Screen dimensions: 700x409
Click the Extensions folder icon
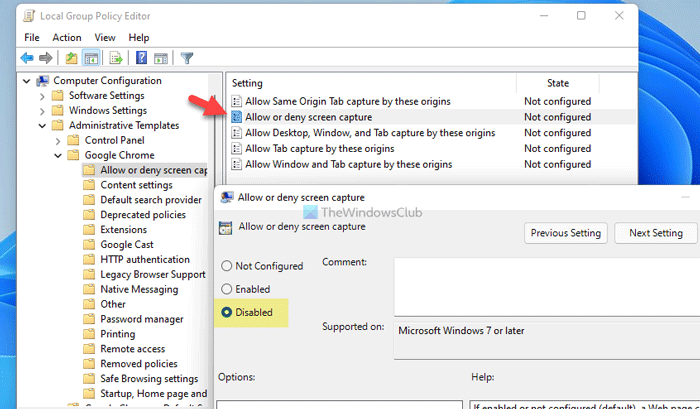pyautogui.click(x=89, y=230)
